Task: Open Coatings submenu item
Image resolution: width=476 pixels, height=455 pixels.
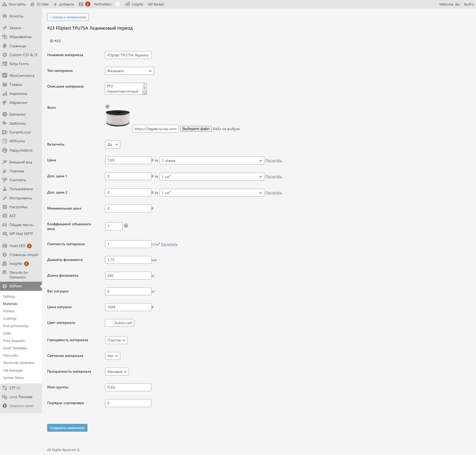Action: 10,318
